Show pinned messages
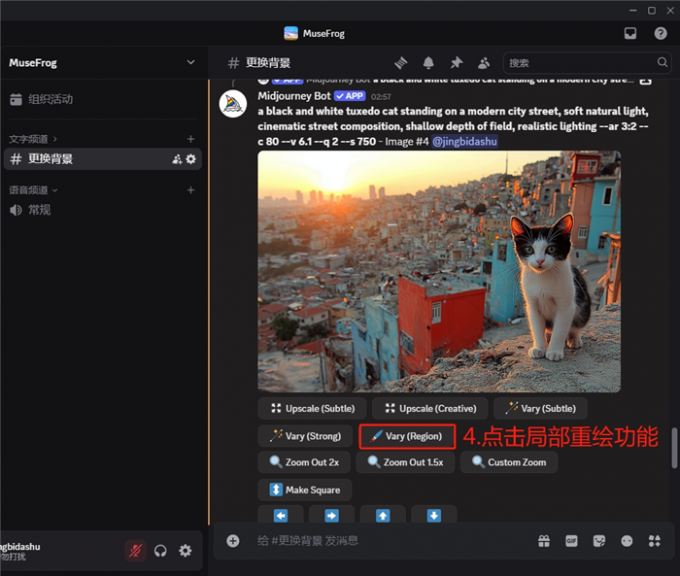This screenshot has width=680, height=576. tap(456, 63)
